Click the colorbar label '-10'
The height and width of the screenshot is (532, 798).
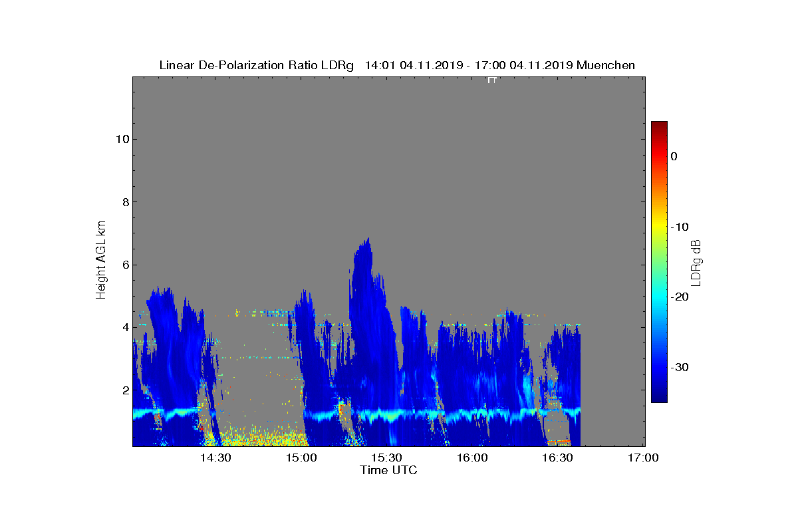tap(679, 227)
